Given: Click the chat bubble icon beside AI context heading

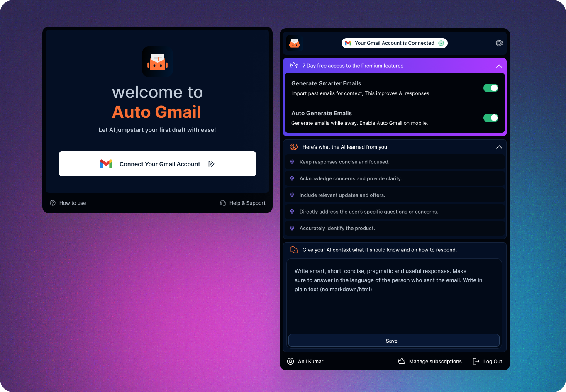Looking at the screenshot, I should click(x=294, y=250).
